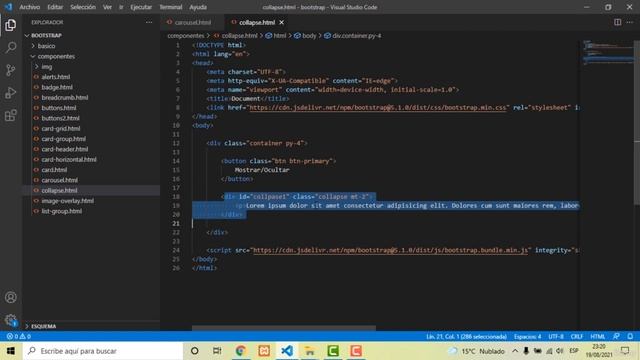Open the Terminal menu
Image resolution: width=640 pixels, height=360 pixels.
pos(171,7)
